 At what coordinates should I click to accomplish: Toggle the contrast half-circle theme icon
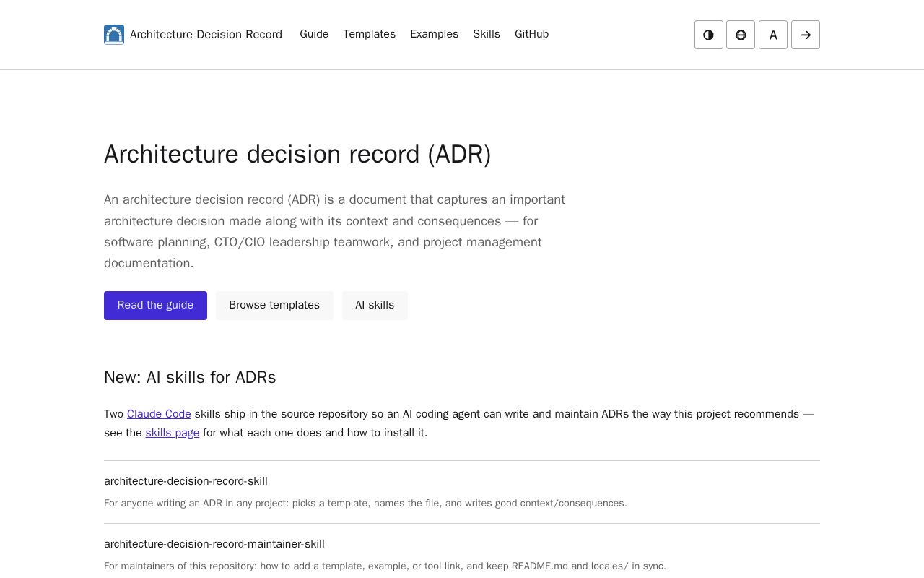click(x=709, y=35)
